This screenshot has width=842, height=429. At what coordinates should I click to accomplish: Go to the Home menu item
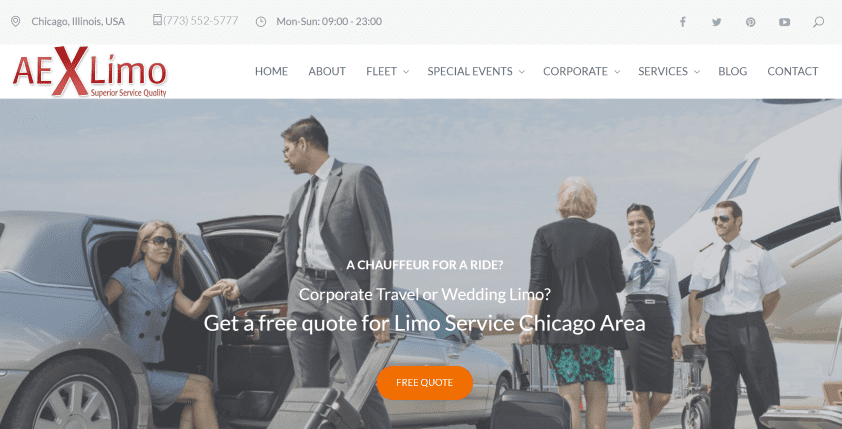271,71
